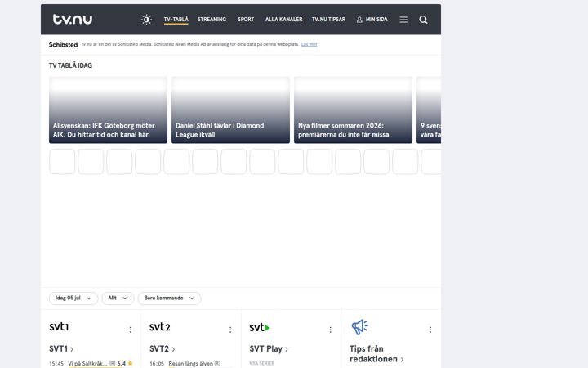Open the SVT Play heading link
The width and height of the screenshot is (588, 368).
click(x=269, y=349)
